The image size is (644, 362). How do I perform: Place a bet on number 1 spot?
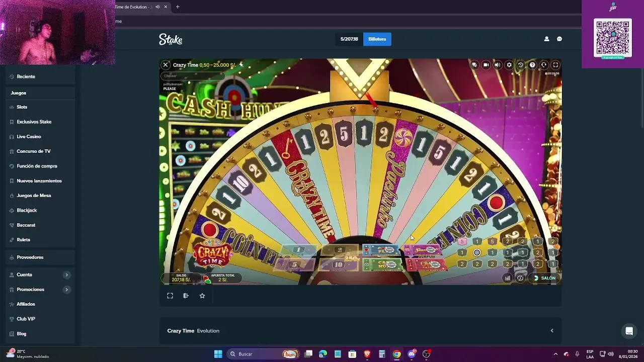tap(298, 250)
